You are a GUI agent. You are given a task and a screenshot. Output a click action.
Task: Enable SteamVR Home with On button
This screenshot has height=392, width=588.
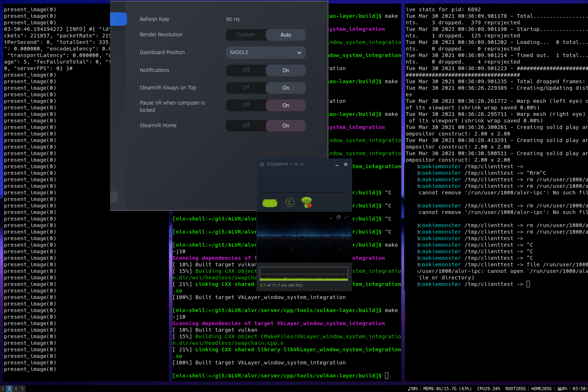pyautogui.click(x=286, y=126)
